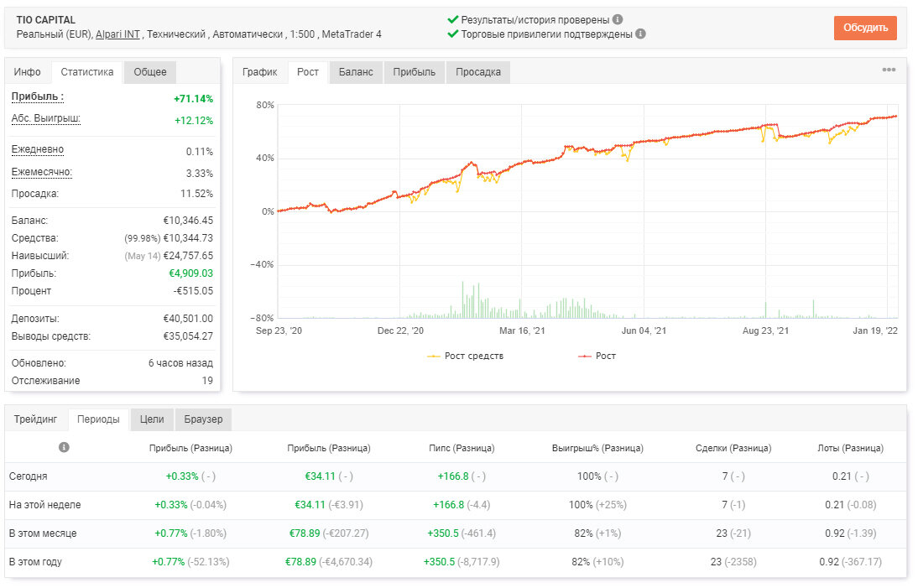This screenshot has height=588, width=918.
Task: Click the Обсудить button
Action: (865, 28)
